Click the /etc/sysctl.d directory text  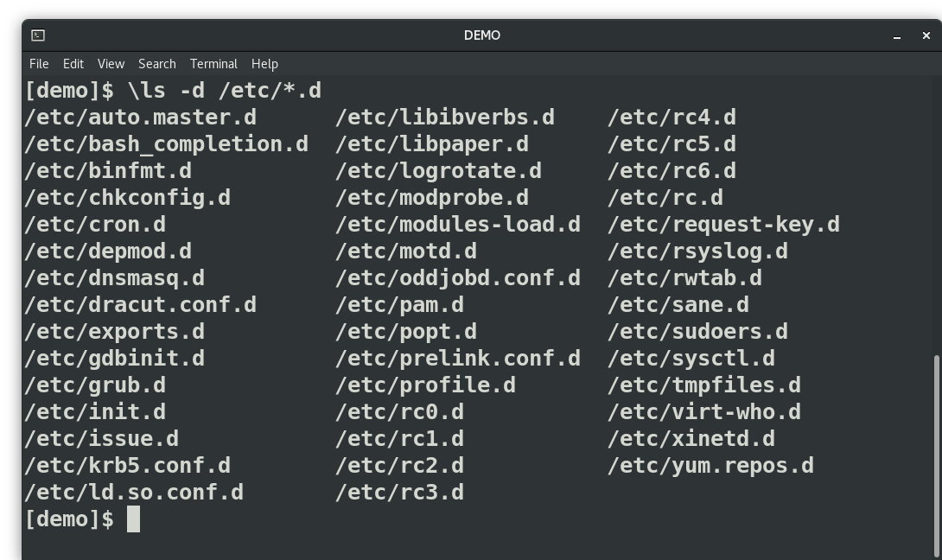click(691, 359)
